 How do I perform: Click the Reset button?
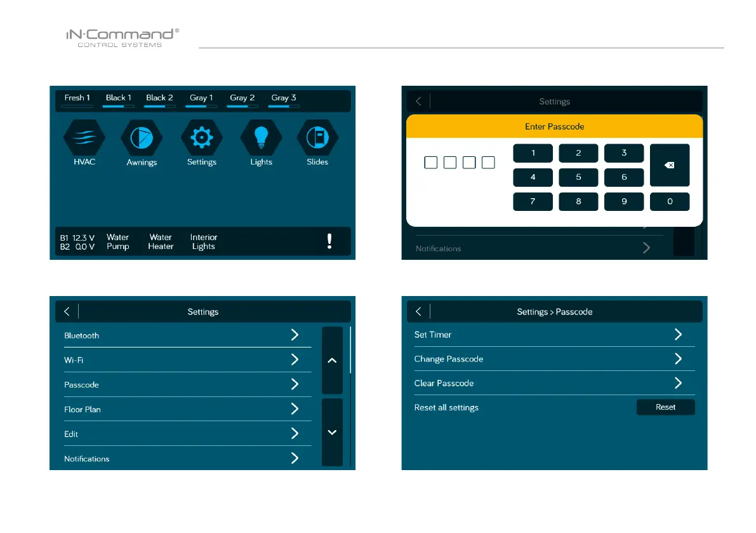click(665, 407)
